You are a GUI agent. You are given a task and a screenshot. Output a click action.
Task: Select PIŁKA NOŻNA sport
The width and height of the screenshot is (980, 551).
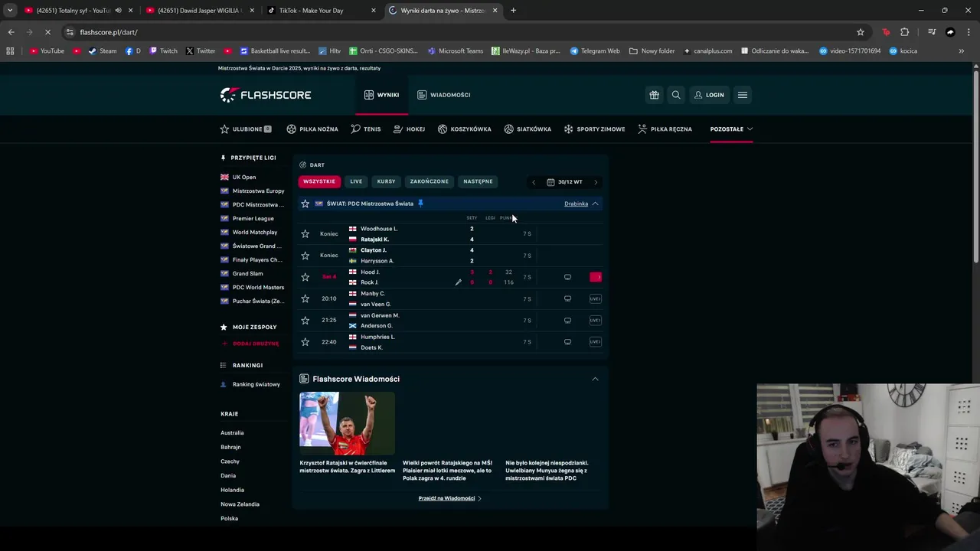312,129
